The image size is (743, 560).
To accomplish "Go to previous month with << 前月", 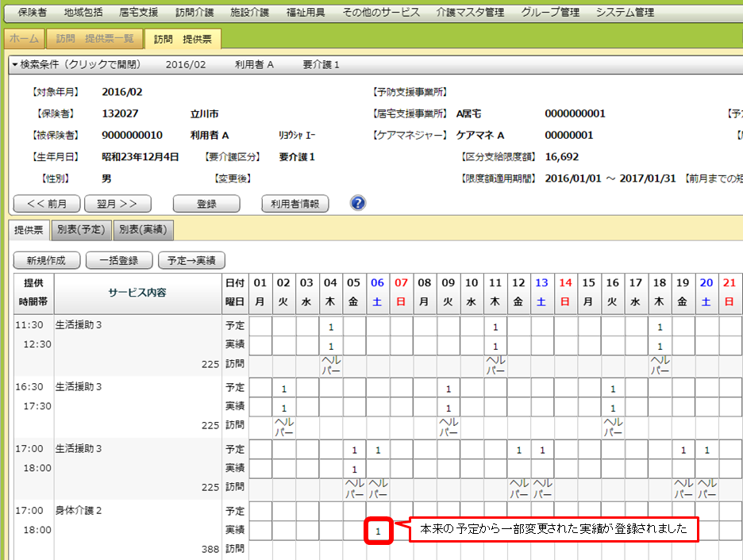I will tap(46, 204).
